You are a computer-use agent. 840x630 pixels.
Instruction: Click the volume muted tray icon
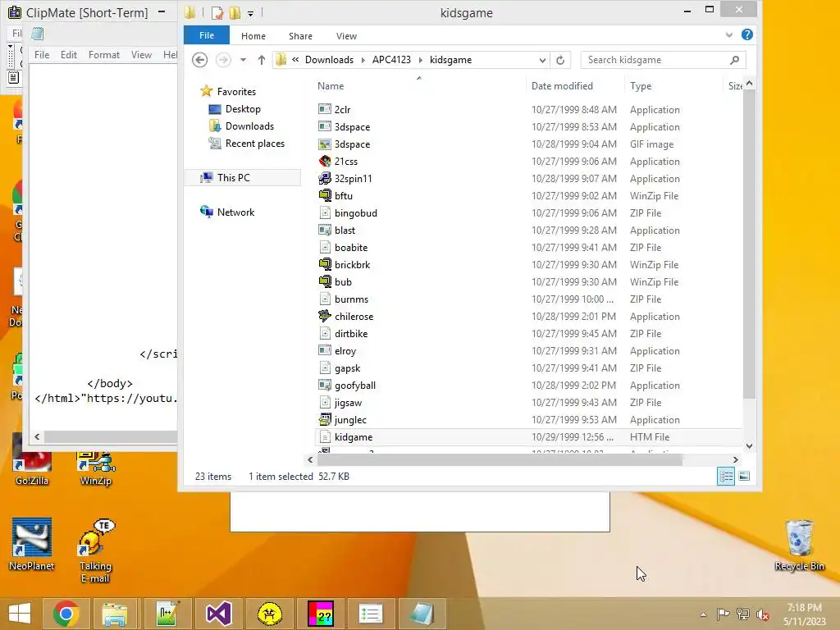point(763,614)
